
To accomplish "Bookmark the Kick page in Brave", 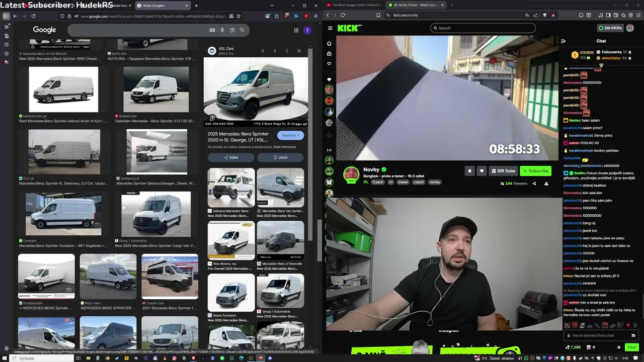I will tap(378, 15).
